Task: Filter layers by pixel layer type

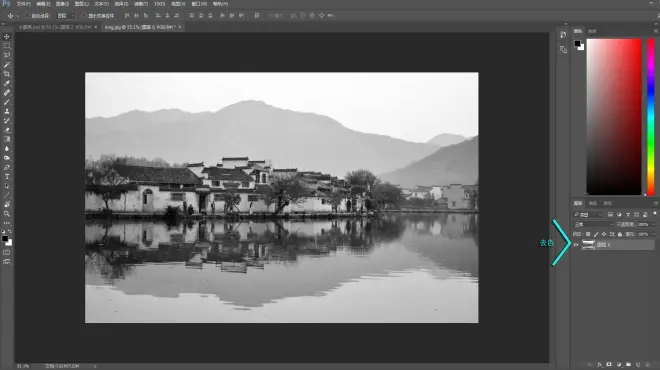Action: (610, 215)
